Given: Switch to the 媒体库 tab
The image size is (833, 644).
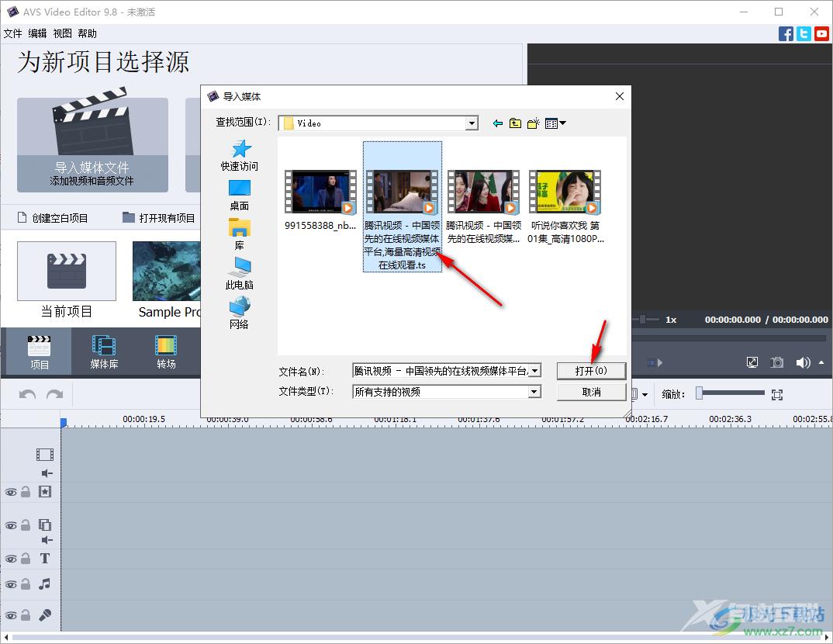Looking at the screenshot, I should pos(104,351).
